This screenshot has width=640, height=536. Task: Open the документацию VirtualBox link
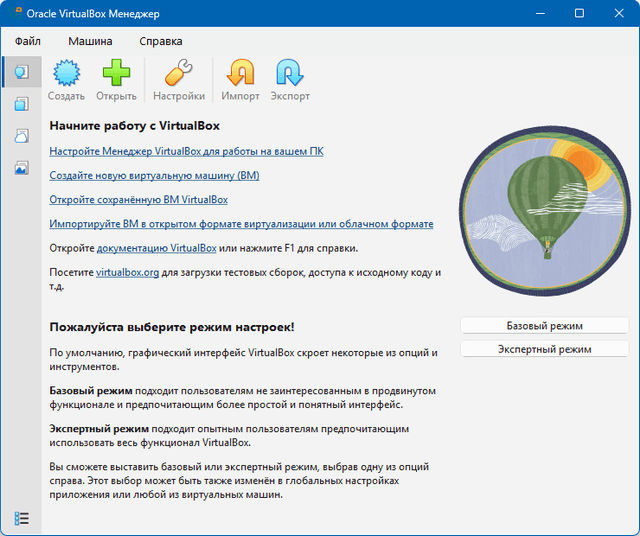(x=156, y=248)
